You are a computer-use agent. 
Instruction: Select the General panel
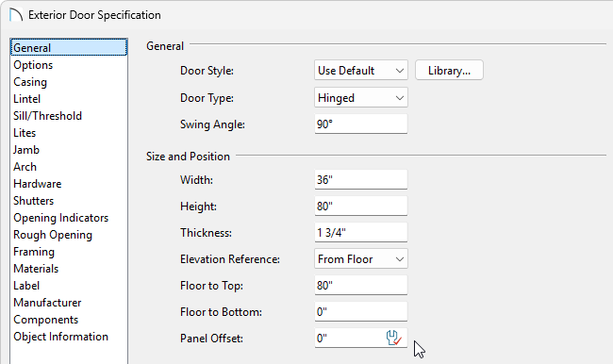point(69,48)
